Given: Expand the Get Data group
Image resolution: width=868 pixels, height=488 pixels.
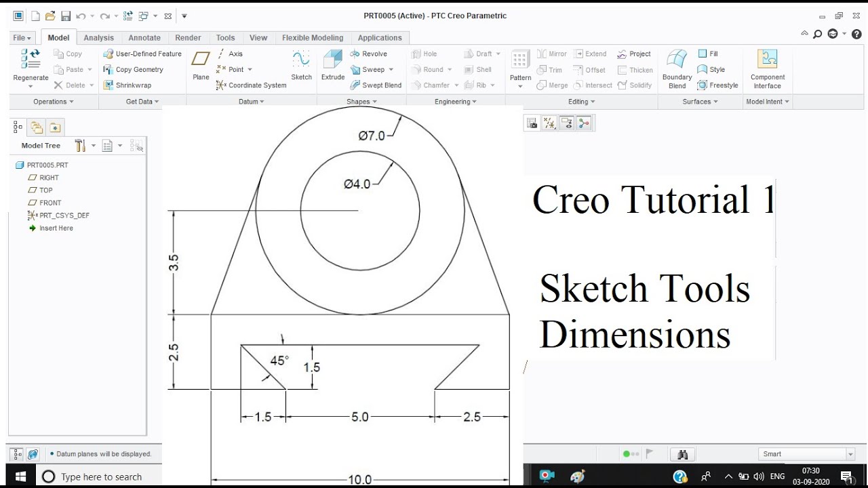Looking at the screenshot, I should (x=142, y=102).
